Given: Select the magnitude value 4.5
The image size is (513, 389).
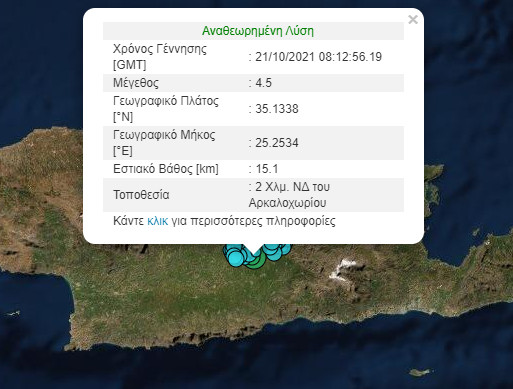Looking at the screenshot, I should coord(264,83).
